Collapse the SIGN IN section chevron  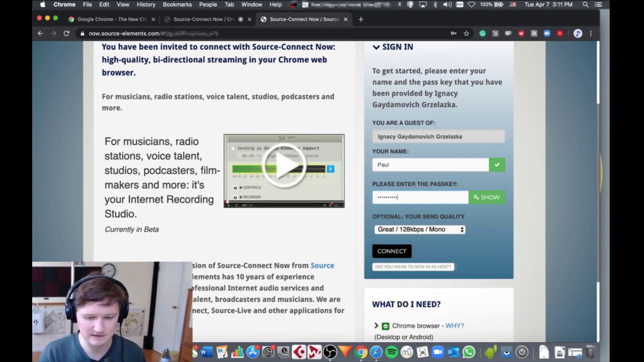coord(376,47)
